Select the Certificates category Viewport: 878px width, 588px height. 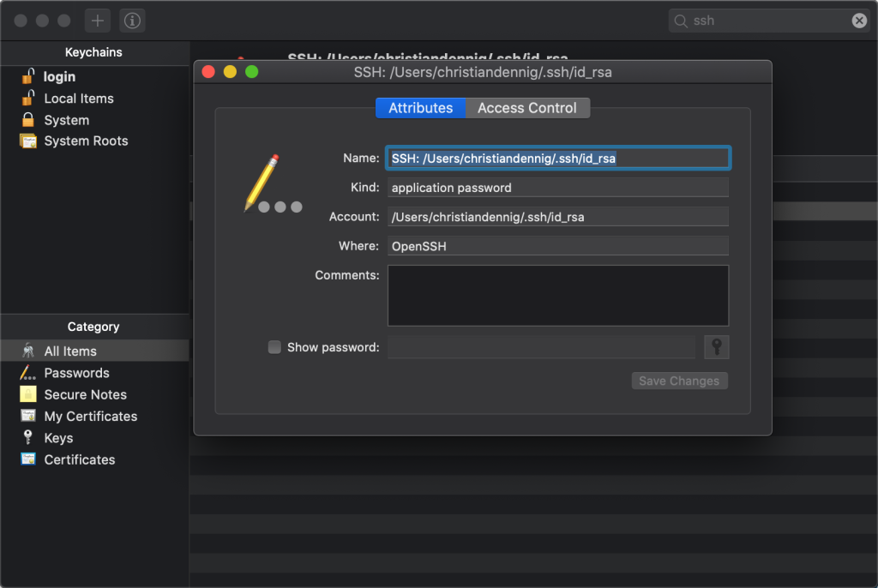[79, 459]
